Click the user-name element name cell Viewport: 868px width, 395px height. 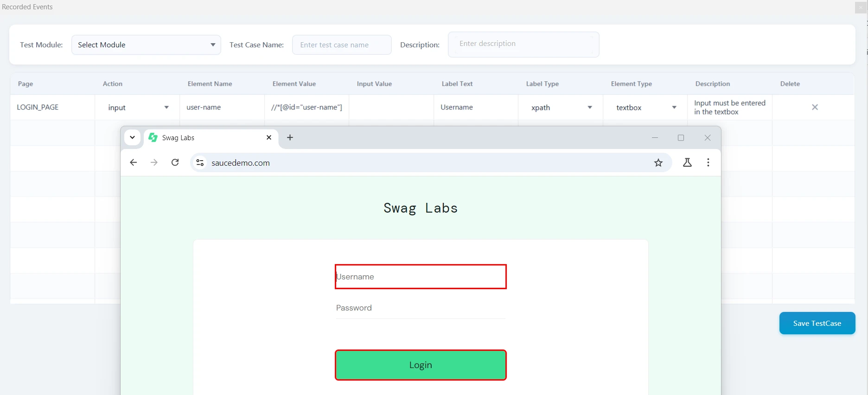(x=222, y=107)
